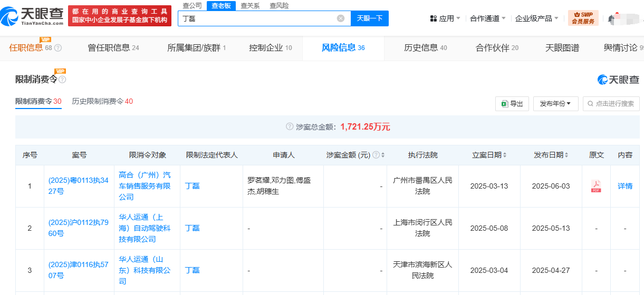Sort table by 发布日期
Viewport: 644px width, 295px height.
[566, 155]
